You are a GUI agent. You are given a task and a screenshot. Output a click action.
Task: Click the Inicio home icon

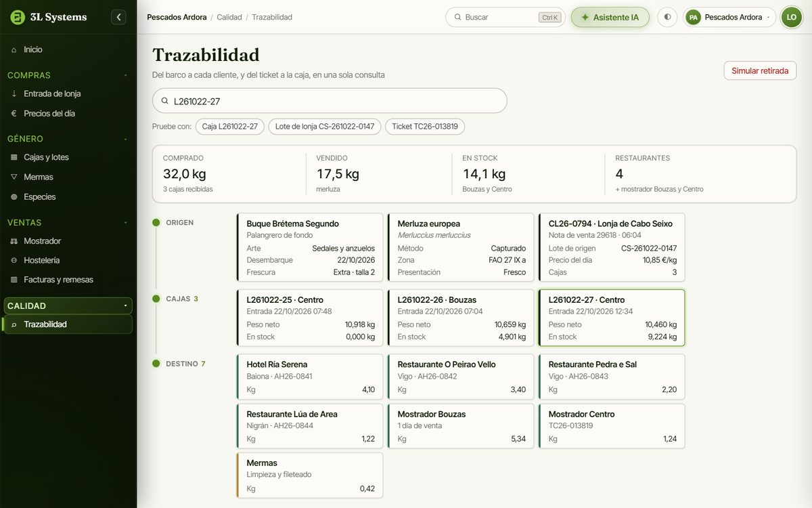coord(14,49)
